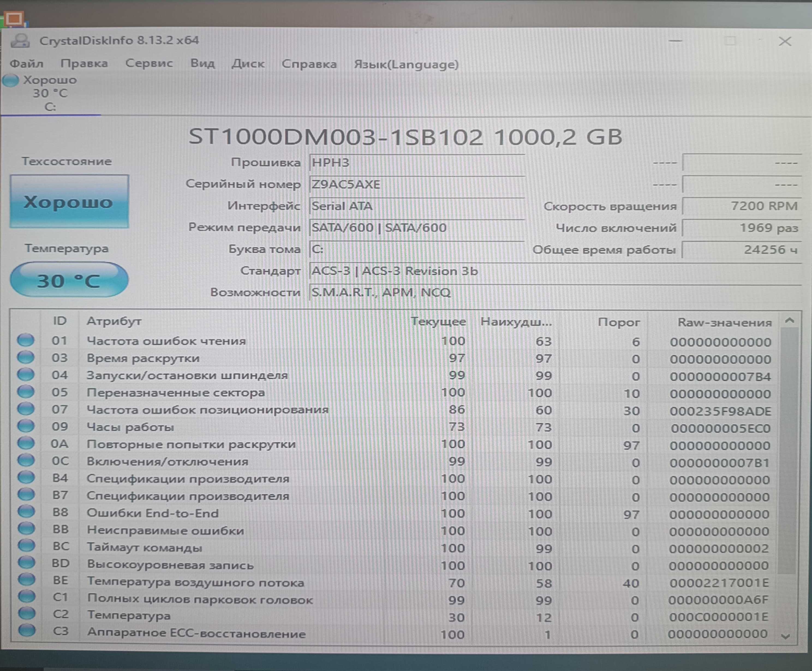This screenshot has height=671, width=812.
Task: Click scrollbar down arrow in attribute list
Action: 786,636
